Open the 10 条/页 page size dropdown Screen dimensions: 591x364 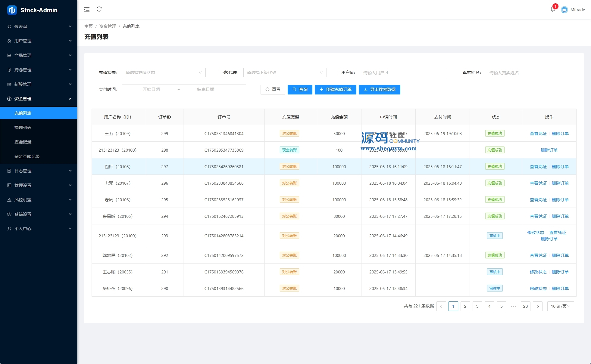pyautogui.click(x=560, y=306)
